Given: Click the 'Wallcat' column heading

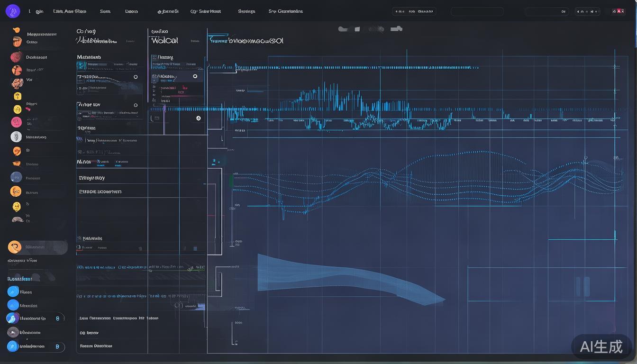Looking at the screenshot, I should [x=164, y=41].
